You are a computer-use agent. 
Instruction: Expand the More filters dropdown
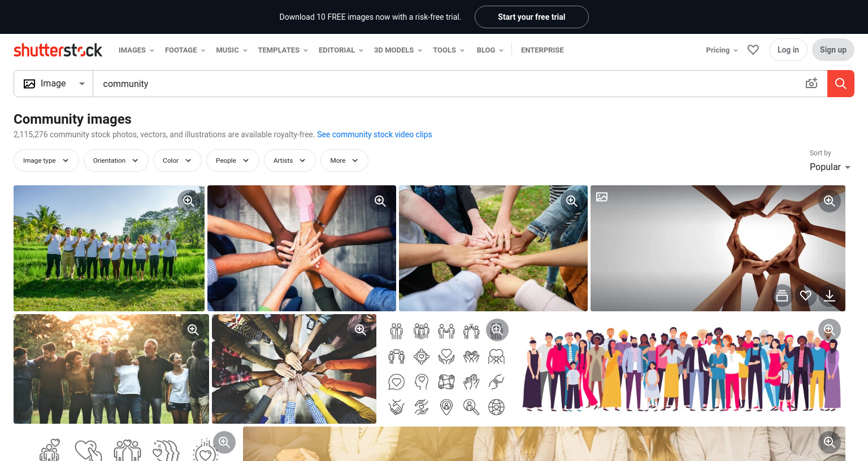(x=344, y=160)
